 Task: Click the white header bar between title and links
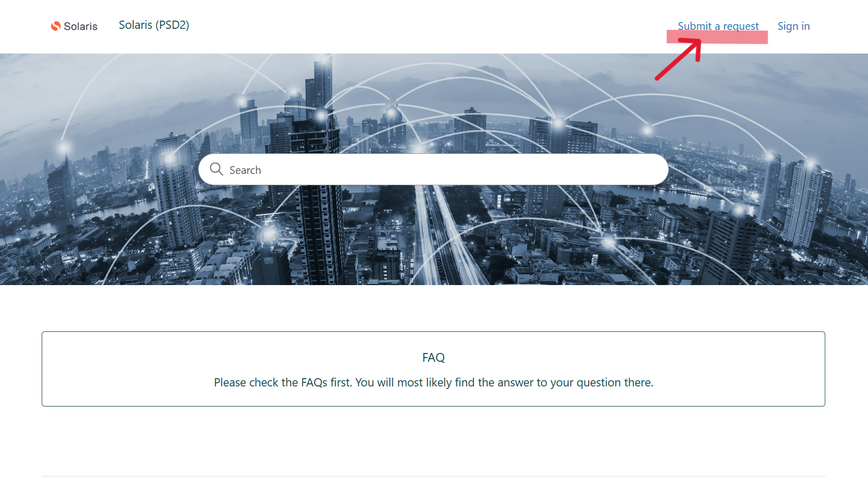(432, 26)
